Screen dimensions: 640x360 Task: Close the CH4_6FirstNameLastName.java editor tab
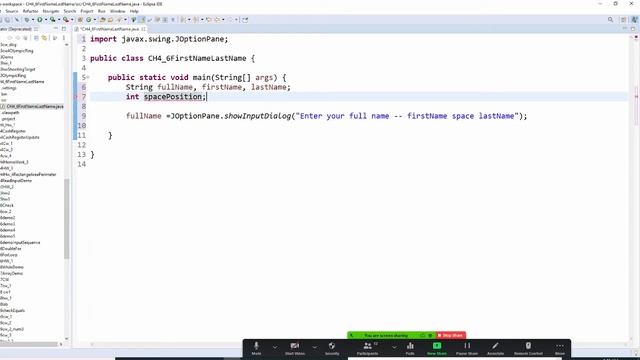143,29
